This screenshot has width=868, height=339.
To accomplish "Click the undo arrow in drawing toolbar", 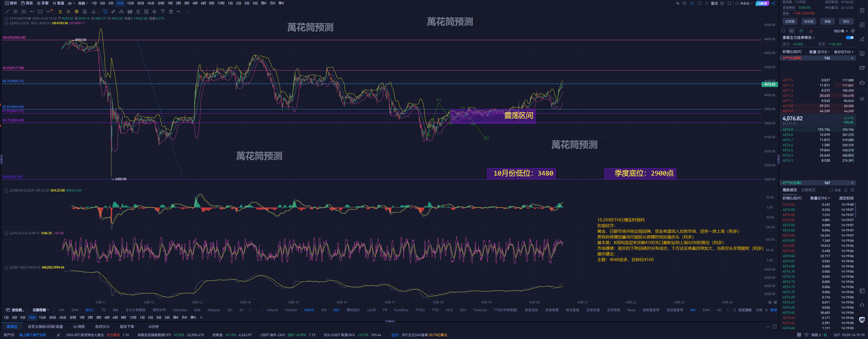I will click(x=179, y=12).
